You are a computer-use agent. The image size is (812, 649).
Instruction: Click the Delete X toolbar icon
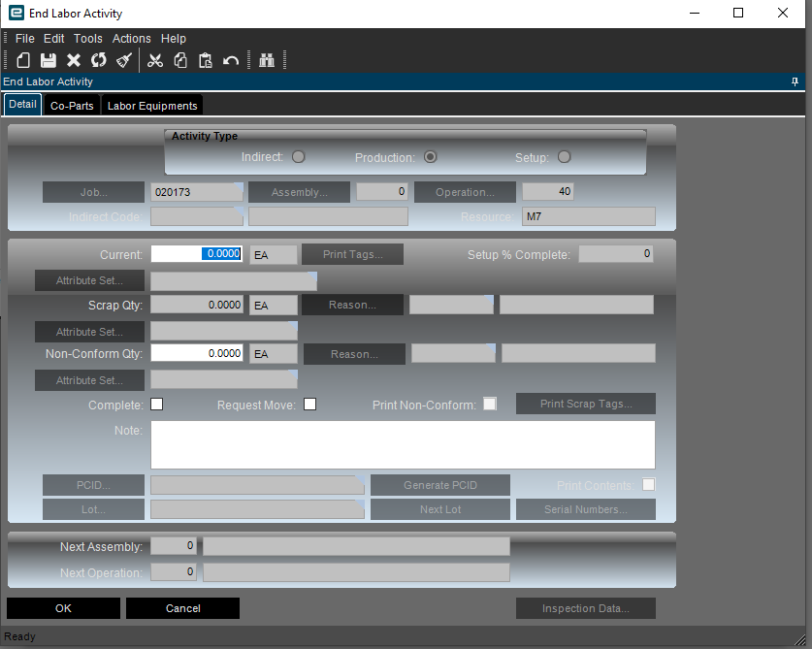(74, 60)
